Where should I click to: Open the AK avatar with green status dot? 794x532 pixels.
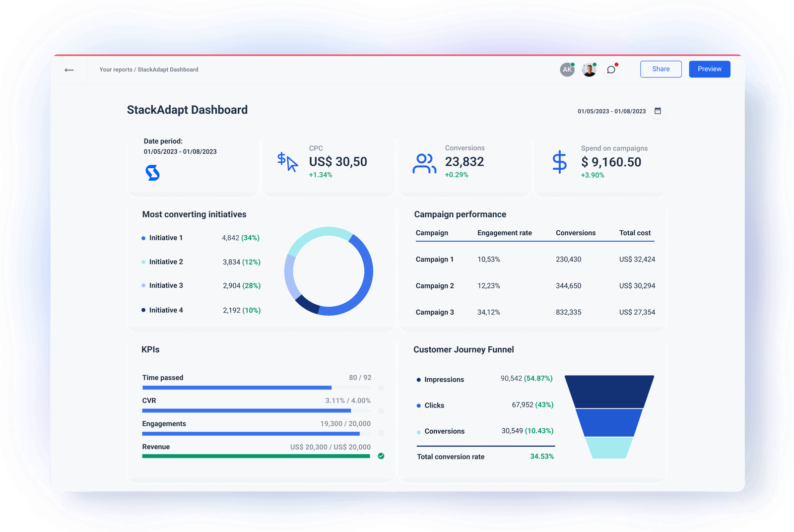tap(567, 69)
